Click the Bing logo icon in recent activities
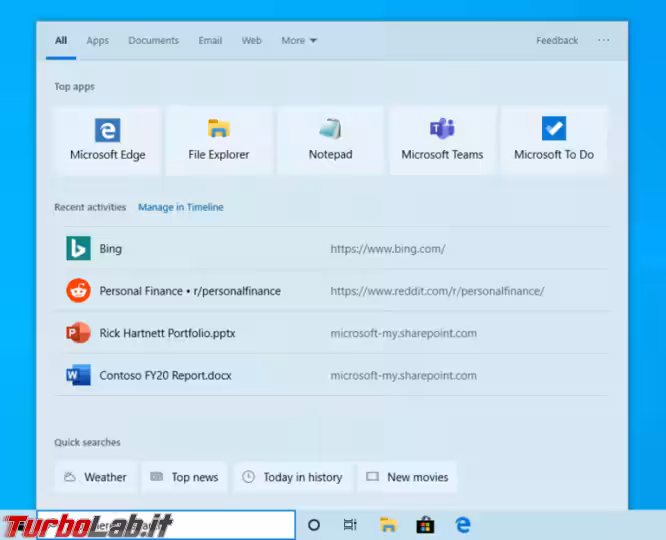 pos(78,248)
